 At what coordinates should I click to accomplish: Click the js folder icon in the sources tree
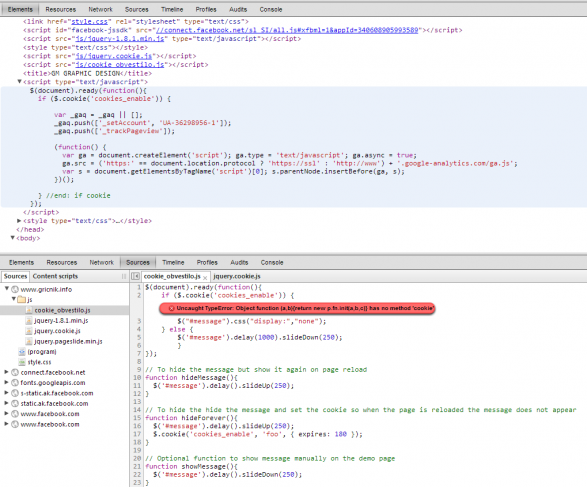[22, 299]
